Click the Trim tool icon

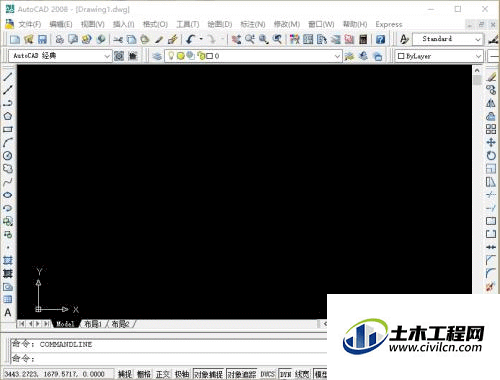click(491, 195)
